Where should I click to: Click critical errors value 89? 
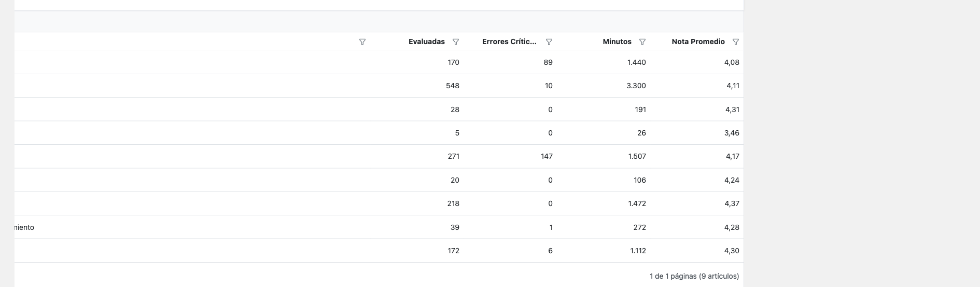[548, 62]
